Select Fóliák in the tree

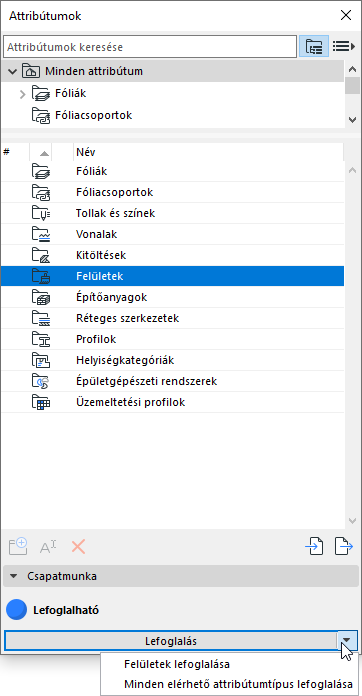pos(71,94)
